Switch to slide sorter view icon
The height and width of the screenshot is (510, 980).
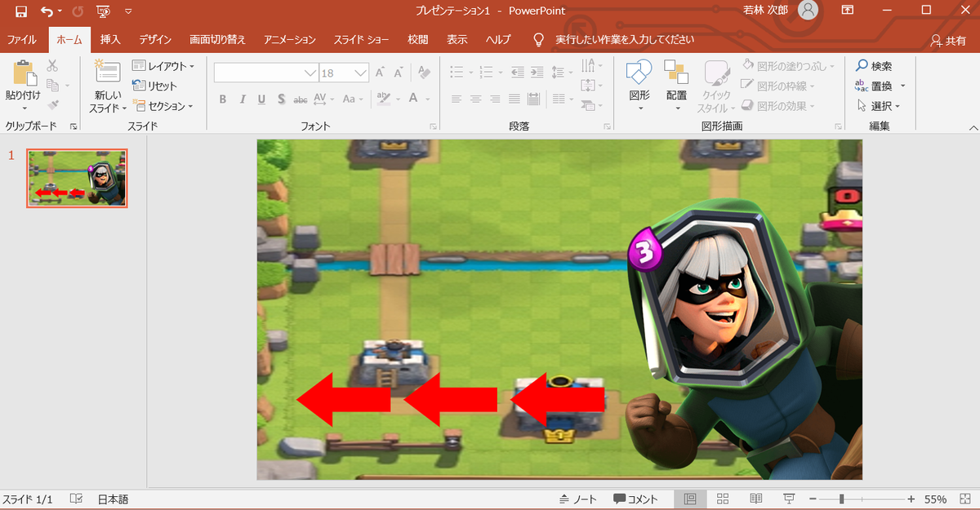723,499
